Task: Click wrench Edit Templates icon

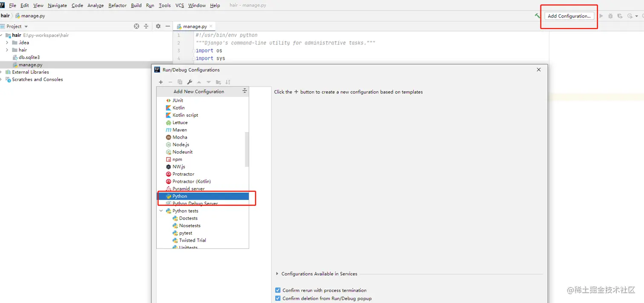Action: click(190, 82)
